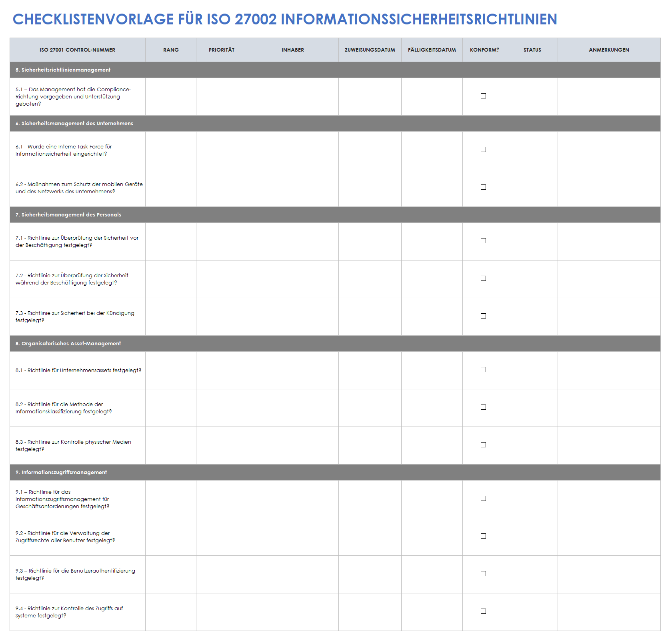The width and height of the screenshot is (672, 631).
Task: Click the 9.3 Benutzerauthentifizierung question text
Action: pos(75,574)
